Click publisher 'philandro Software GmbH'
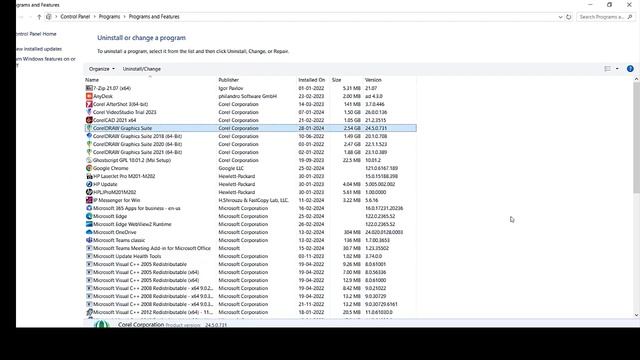This screenshot has height=360, width=640. pos(247,96)
